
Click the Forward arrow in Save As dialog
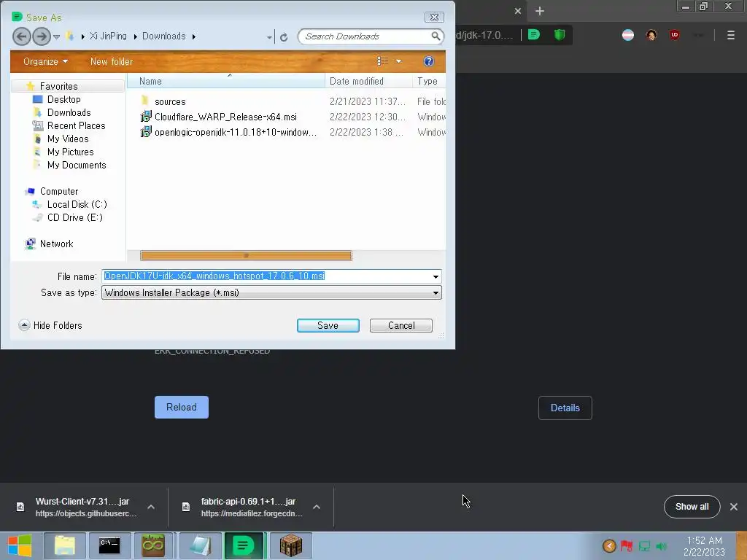(x=42, y=36)
